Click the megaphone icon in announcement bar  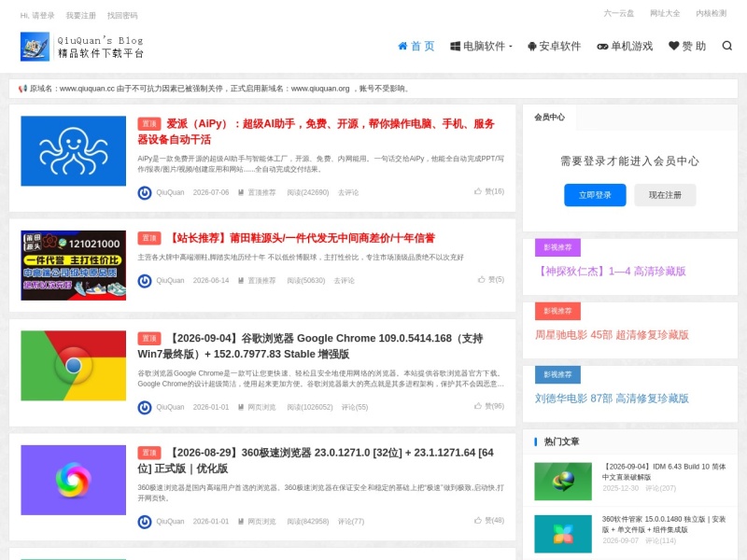22,89
